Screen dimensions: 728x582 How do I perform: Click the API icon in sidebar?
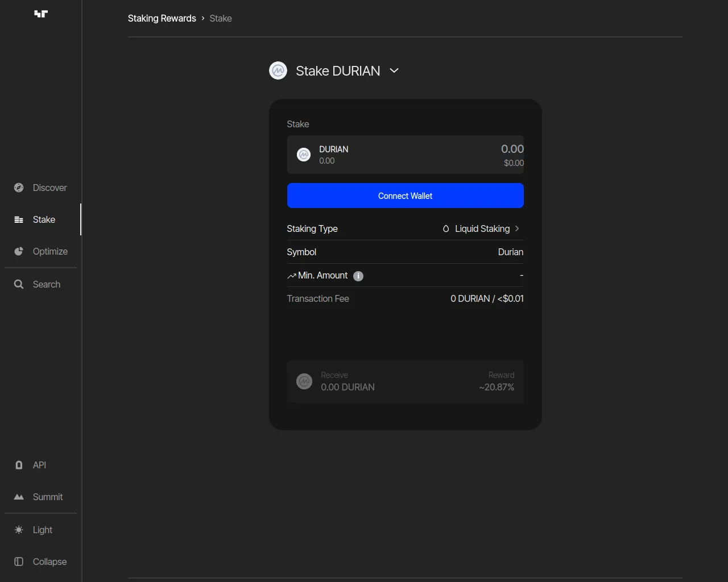[x=19, y=465]
